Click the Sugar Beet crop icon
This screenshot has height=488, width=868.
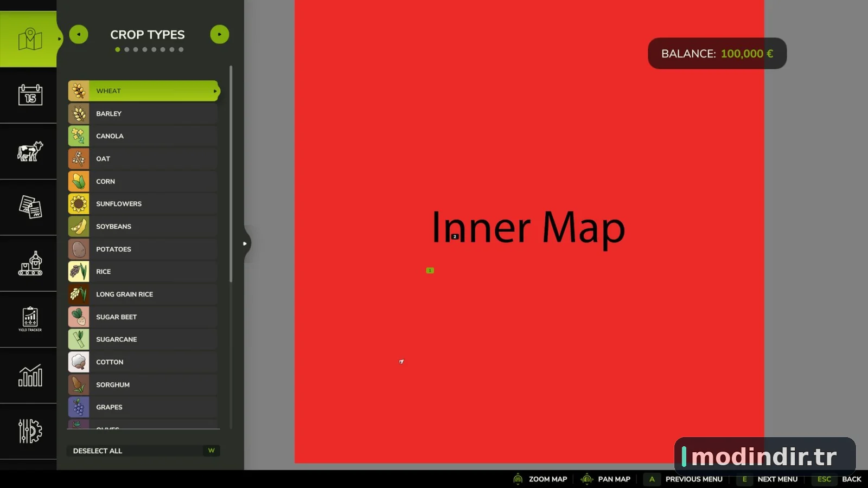79,317
